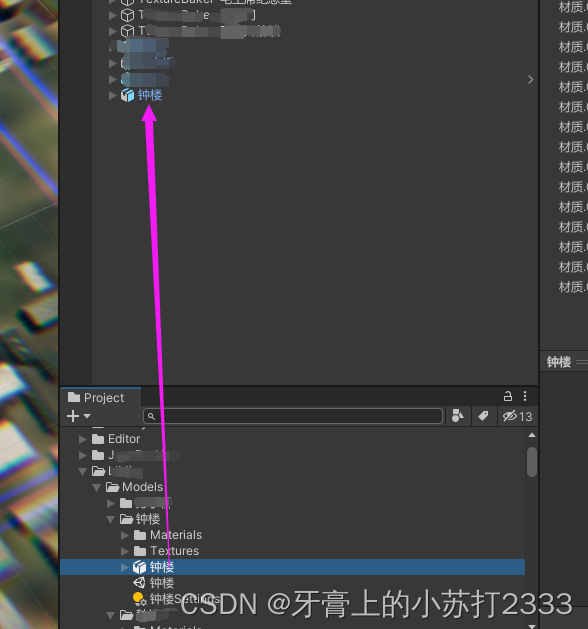This screenshot has height=629, width=588.
Task: Select the 钟楼 folder in Project
Action: [148, 519]
